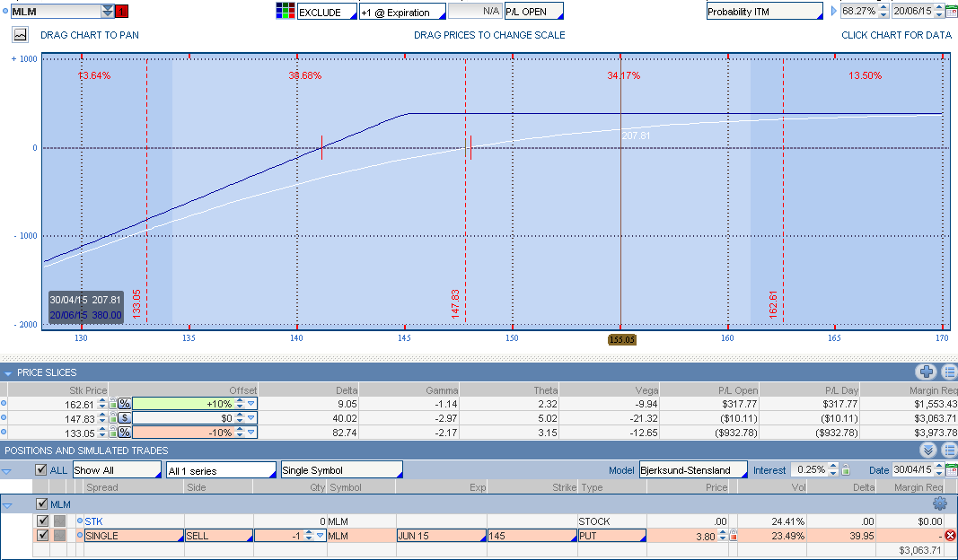Toggle lock on the 162.61 price slice
Viewport: 958px width, 560px height.
[112, 403]
